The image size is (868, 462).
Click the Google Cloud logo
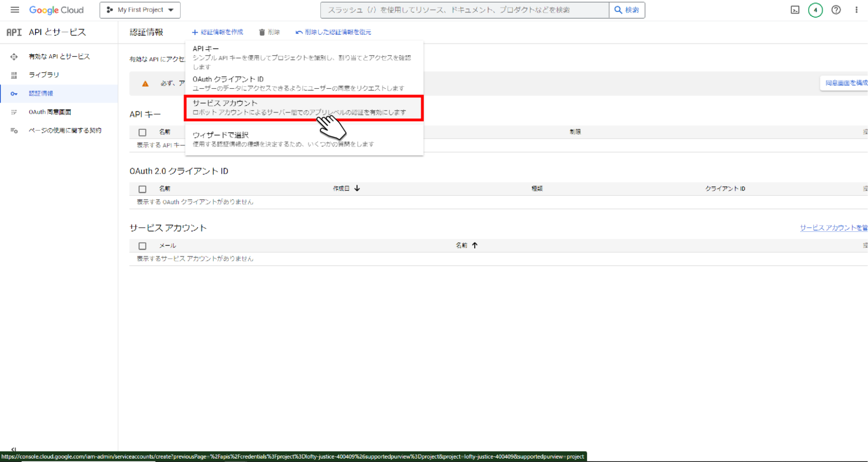click(56, 10)
